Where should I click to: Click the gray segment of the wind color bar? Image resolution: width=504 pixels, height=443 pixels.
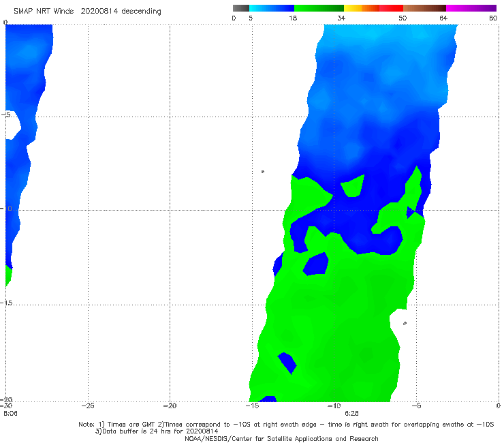(x=240, y=8)
